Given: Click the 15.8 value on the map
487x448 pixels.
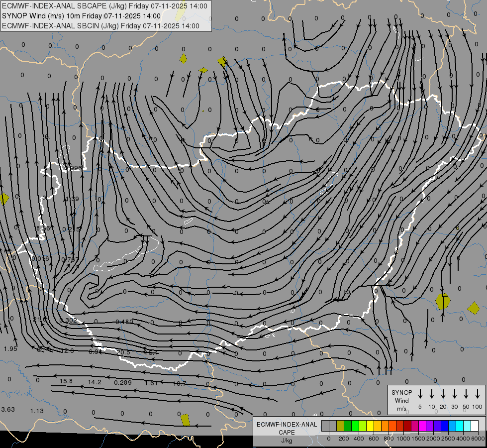Looking at the screenshot, I should (66, 381).
